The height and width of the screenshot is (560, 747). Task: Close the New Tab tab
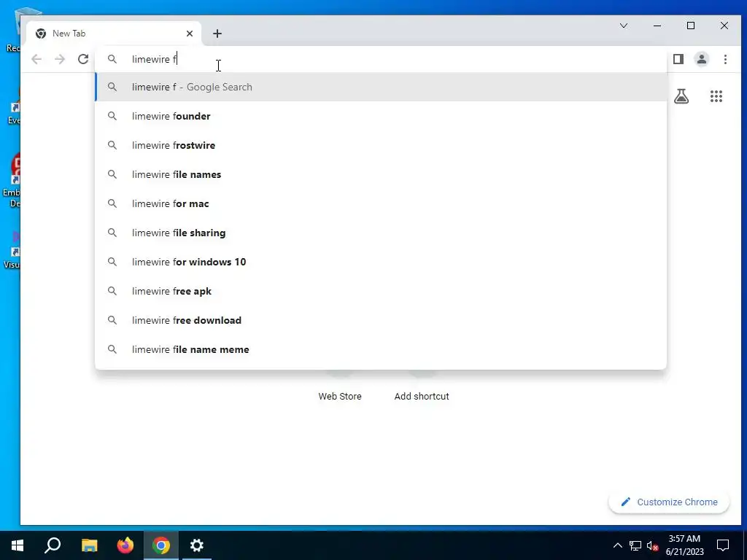[190, 34]
